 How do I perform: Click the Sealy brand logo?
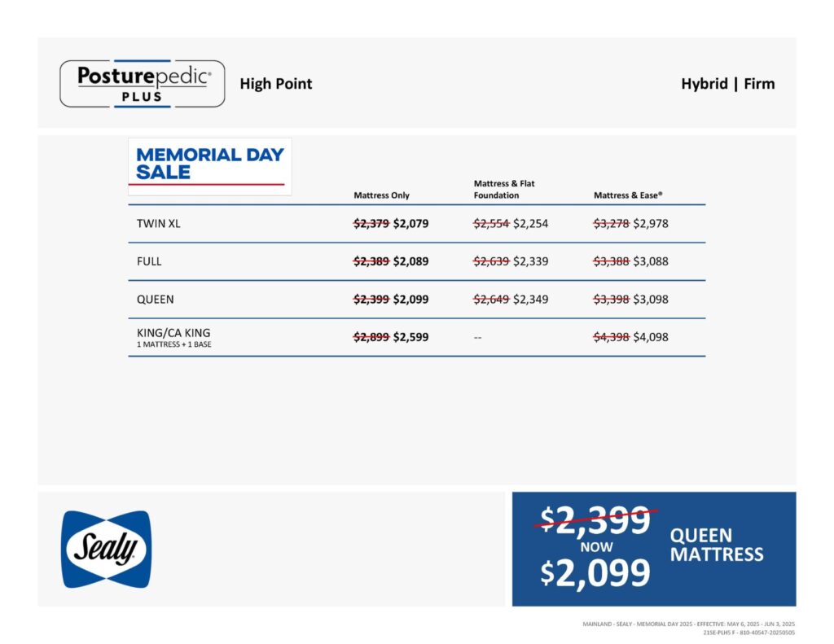107,549
